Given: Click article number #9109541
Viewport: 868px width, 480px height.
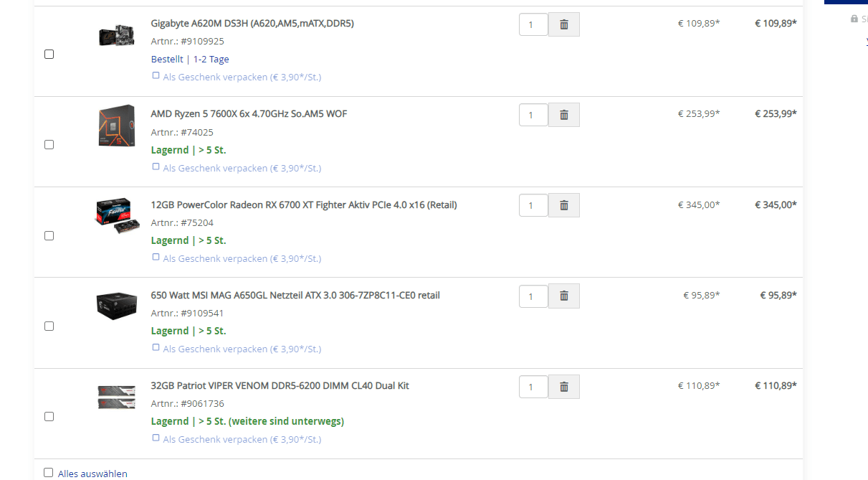Looking at the screenshot, I should pyautogui.click(x=202, y=313).
